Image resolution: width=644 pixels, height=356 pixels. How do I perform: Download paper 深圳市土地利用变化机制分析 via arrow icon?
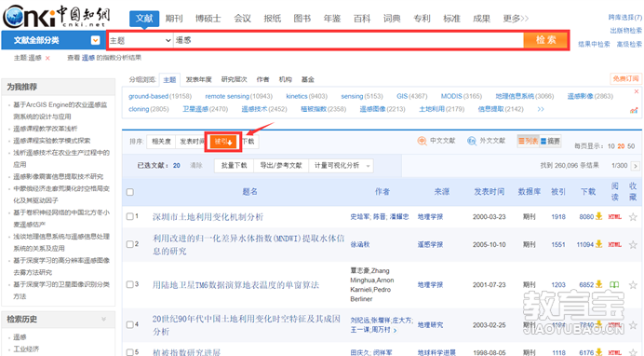[598, 216]
